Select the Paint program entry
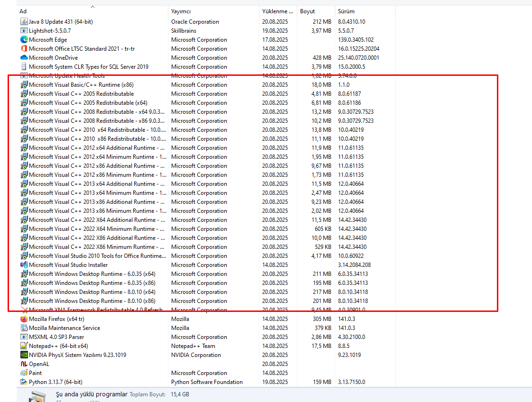The image size is (532, 402). 35,373
